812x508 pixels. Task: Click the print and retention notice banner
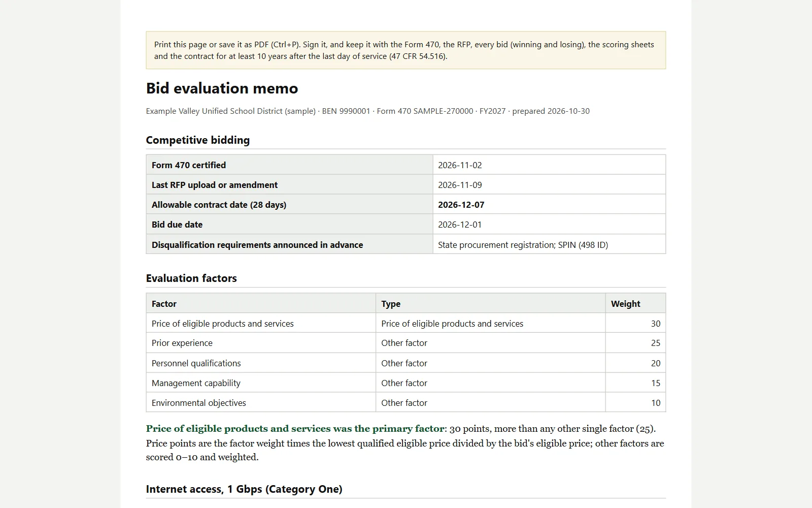pos(406,50)
